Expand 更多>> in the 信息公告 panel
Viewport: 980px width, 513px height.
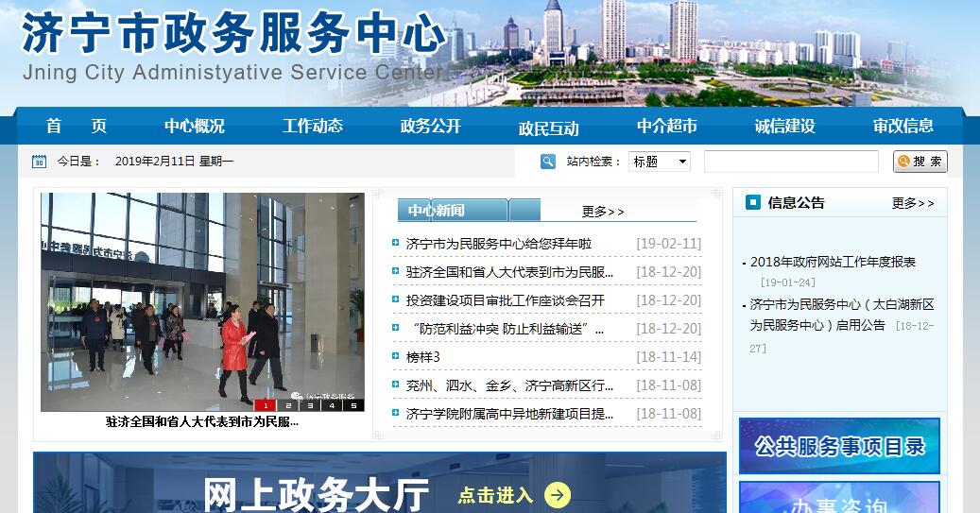point(913,203)
